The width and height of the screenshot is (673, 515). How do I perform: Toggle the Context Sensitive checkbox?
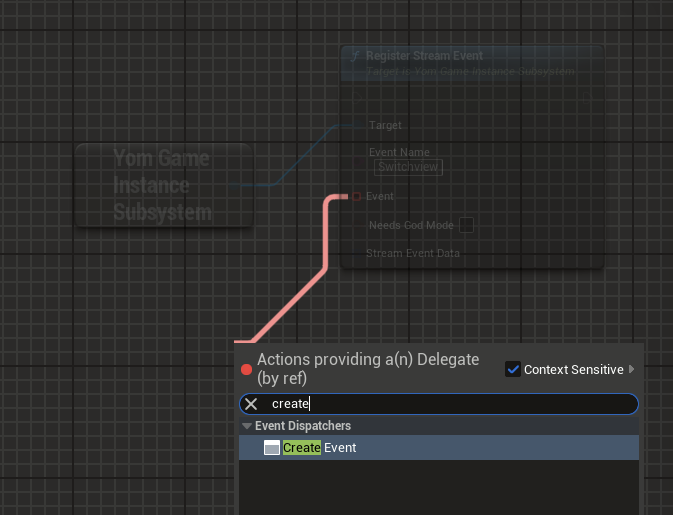point(512,369)
